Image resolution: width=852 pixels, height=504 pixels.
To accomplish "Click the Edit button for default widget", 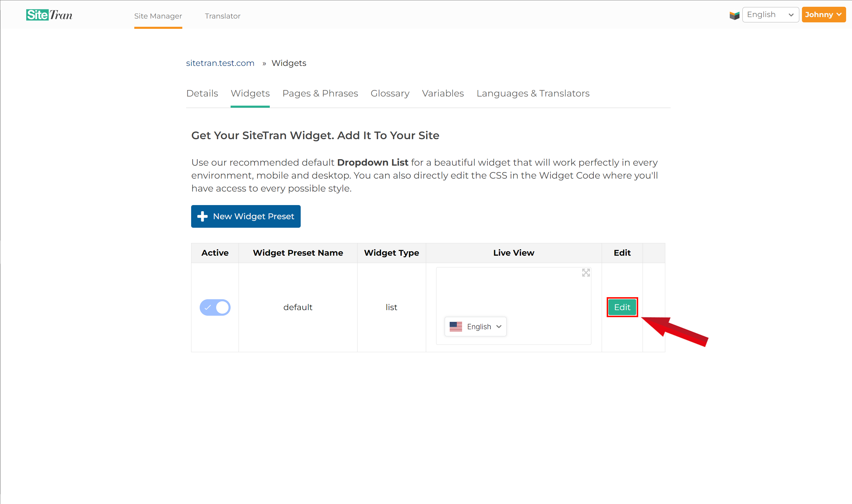I will pyautogui.click(x=621, y=307).
